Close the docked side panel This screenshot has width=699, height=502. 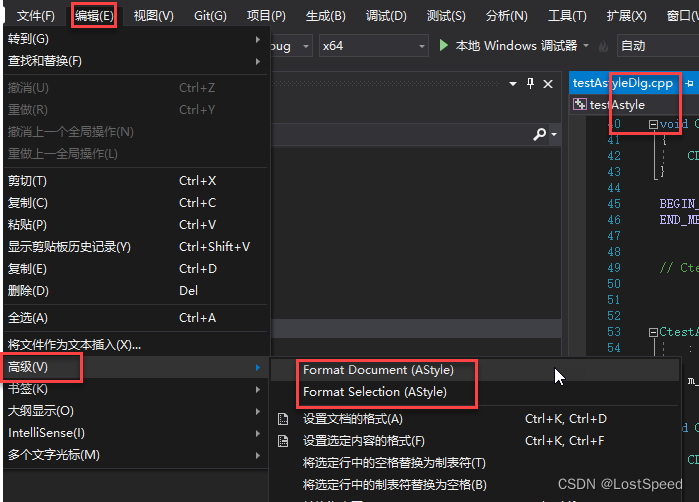point(548,84)
